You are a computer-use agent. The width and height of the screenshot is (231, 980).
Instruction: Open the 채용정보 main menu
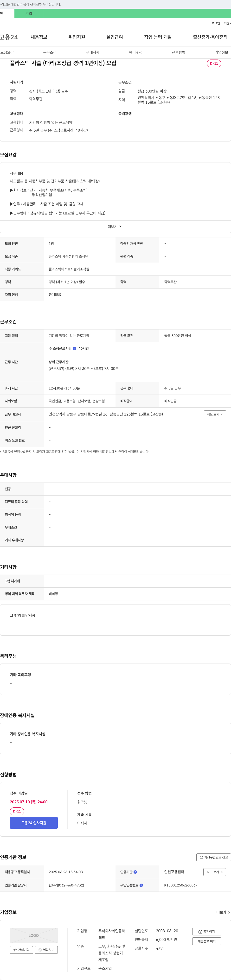[39, 37]
